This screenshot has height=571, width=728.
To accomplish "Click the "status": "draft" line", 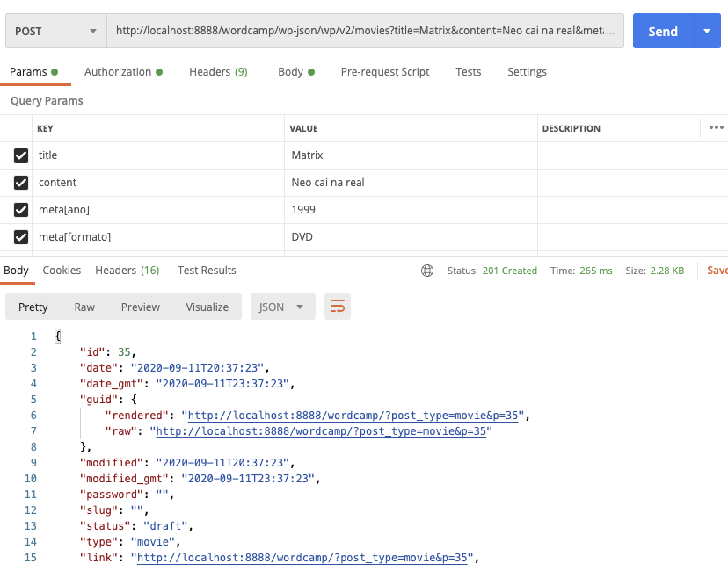I will pos(136,526).
